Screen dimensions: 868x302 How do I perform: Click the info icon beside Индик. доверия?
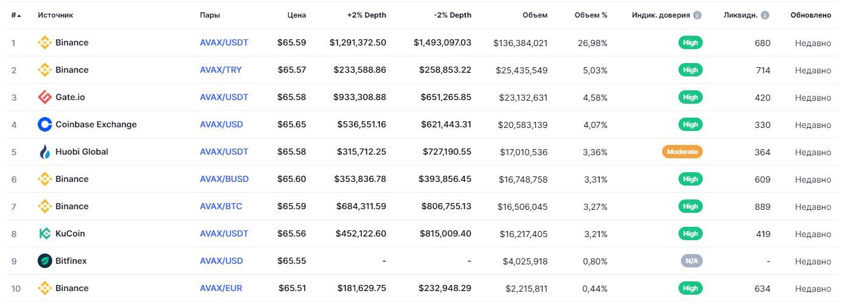pos(697,15)
